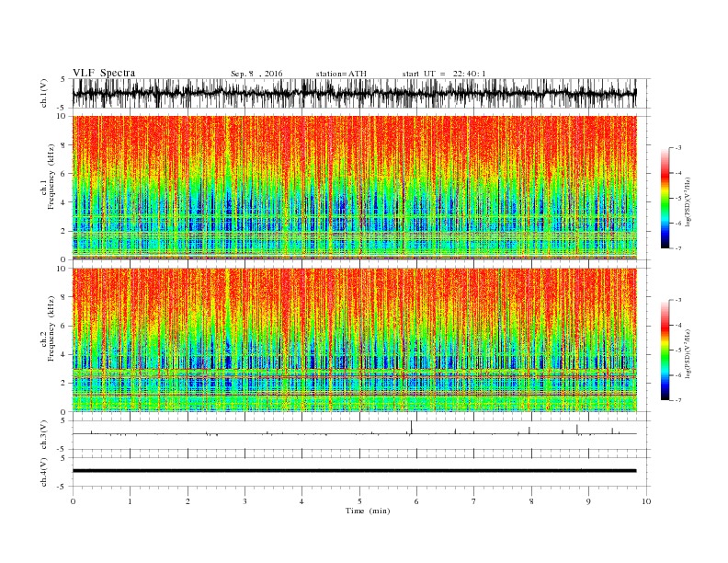Click the 4 kHz tick on ch.2 axis
Screen dimensions: 728x563
64,354
